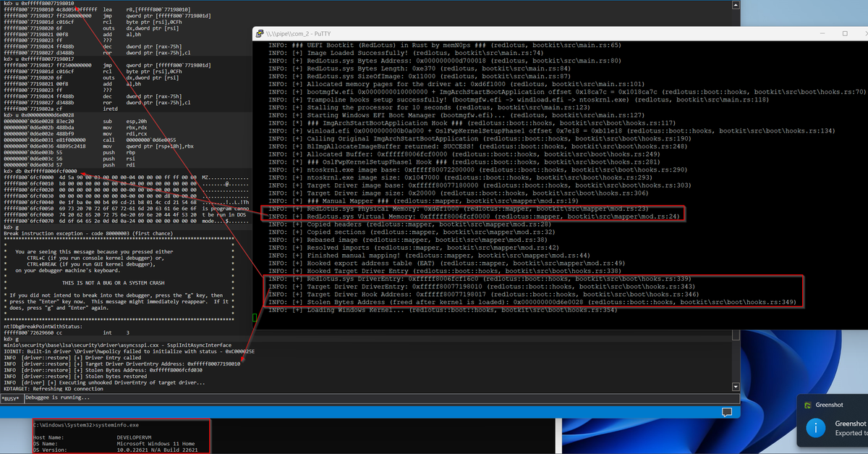Click the Break instruction exception message
This screenshot has width=868, height=454.
(x=87, y=235)
